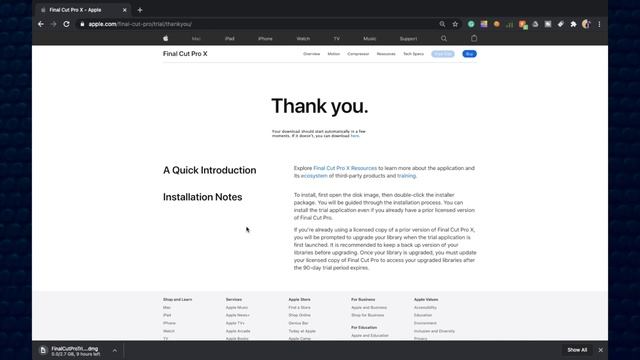Open Apple Arcade footer link
The image size is (640, 360).
coord(238,331)
